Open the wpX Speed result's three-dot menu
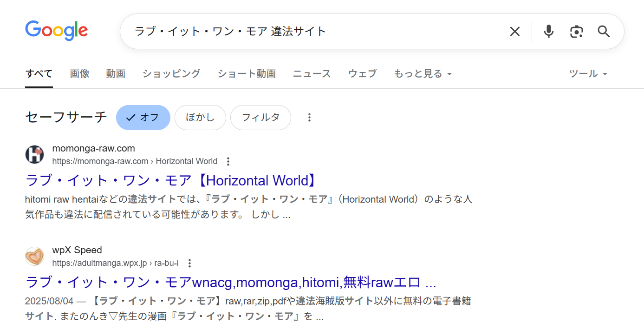Image resolution: width=644 pixels, height=336 pixels. [x=189, y=263]
